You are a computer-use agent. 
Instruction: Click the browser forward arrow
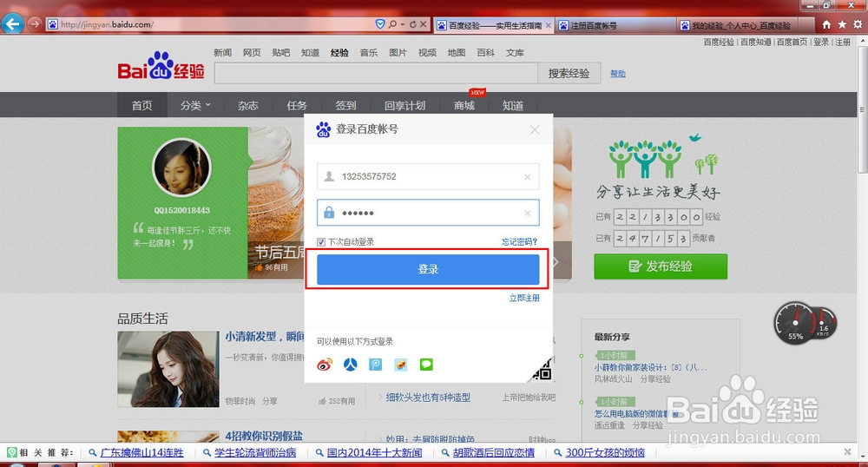coord(35,23)
